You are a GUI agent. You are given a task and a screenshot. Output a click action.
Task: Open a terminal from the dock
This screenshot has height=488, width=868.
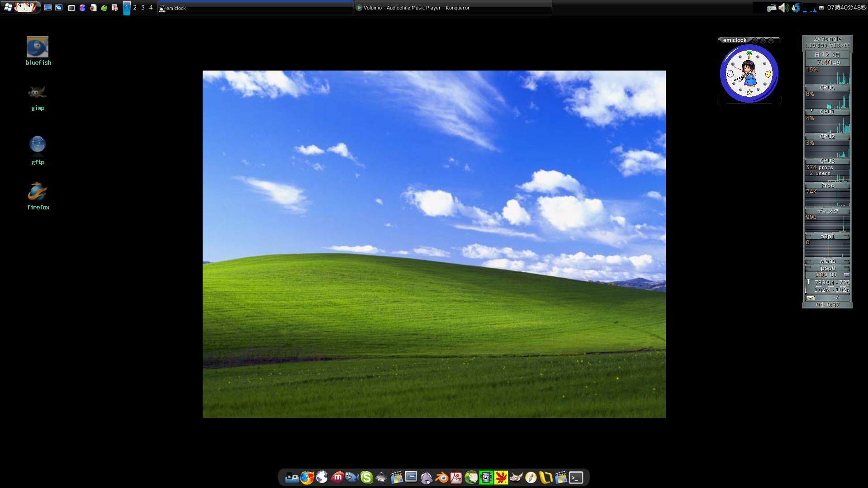tap(576, 477)
